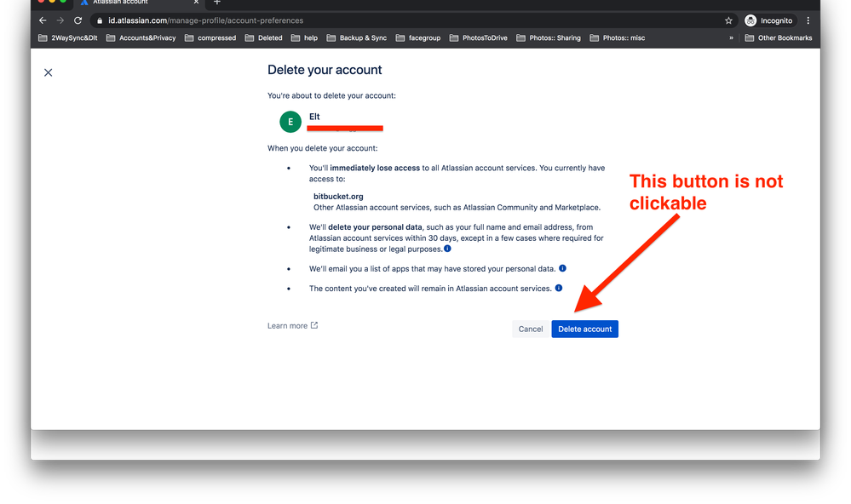This screenshot has width=851, height=504.
Task: Open the PhotosToDrive bookmark folder
Action: tap(479, 38)
